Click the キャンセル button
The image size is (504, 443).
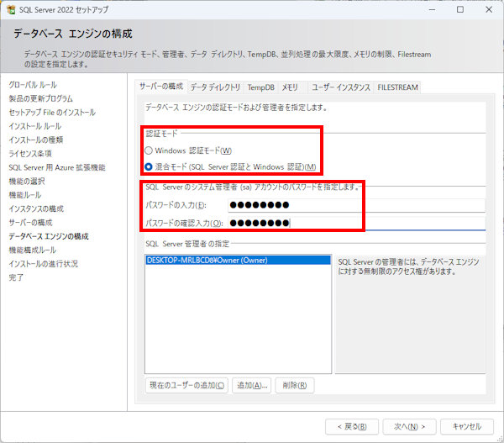[467, 426]
